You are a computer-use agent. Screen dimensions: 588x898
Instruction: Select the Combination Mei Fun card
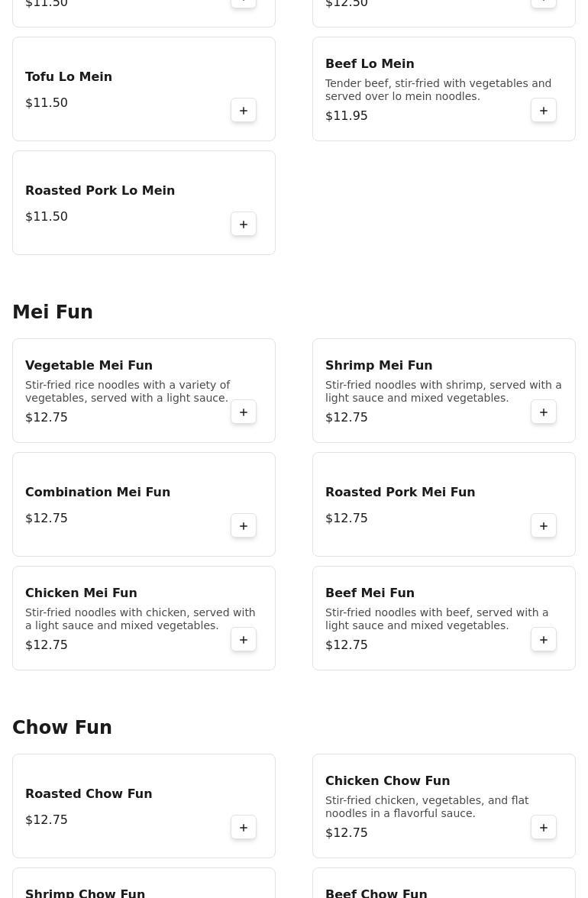pyautogui.click(x=144, y=505)
